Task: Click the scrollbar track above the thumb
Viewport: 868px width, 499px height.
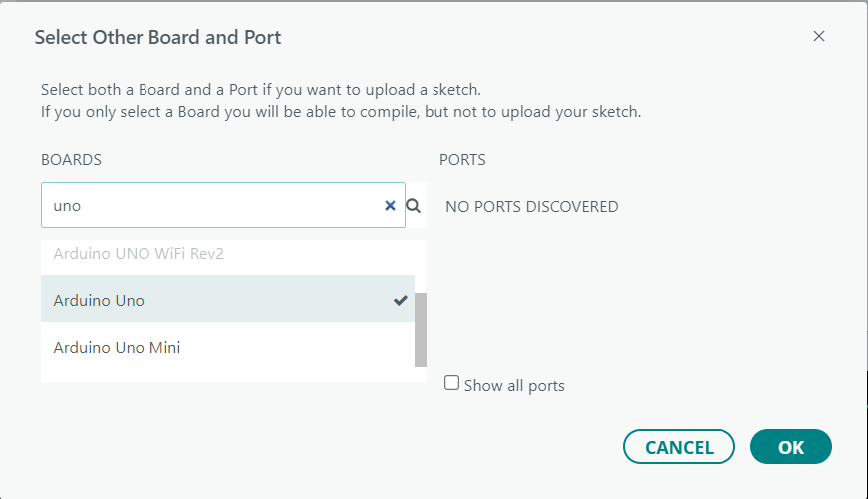Action: point(420,267)
